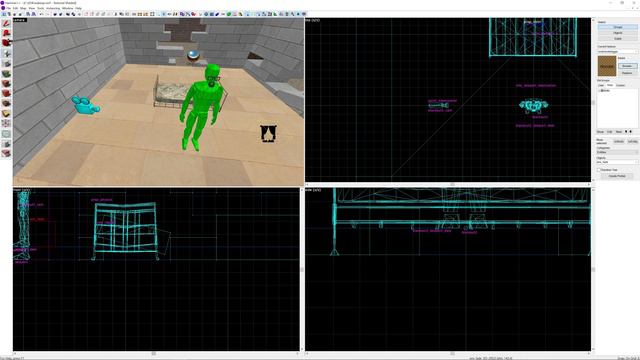
Task: Click the visgroup Mark button
Action: point(618,132)
